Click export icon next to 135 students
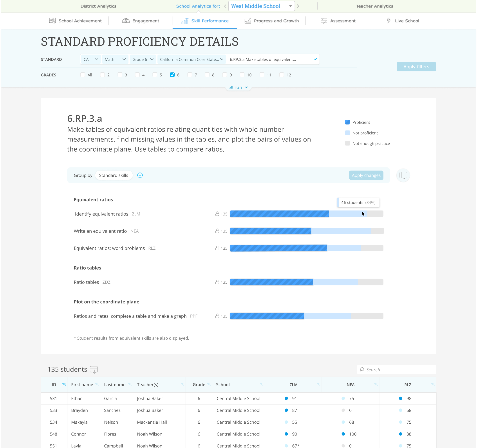Screen dimensions: 477x448 point(94,370)
